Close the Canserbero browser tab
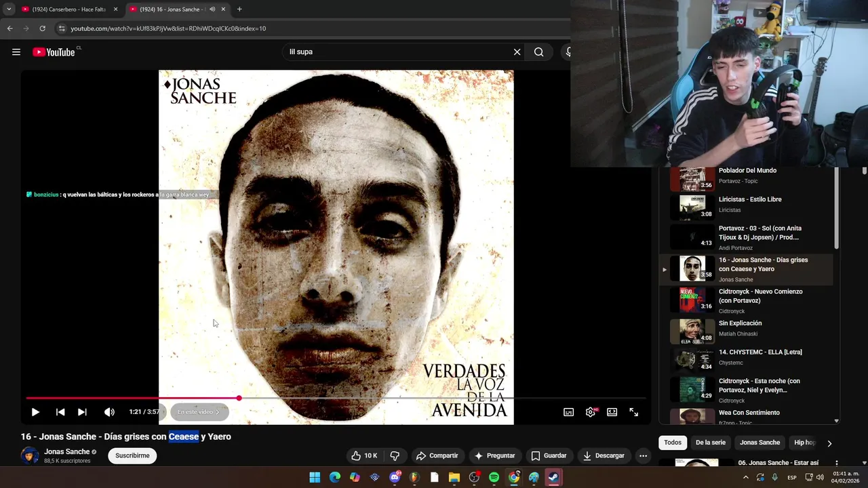868x488 pixels. 115,9
